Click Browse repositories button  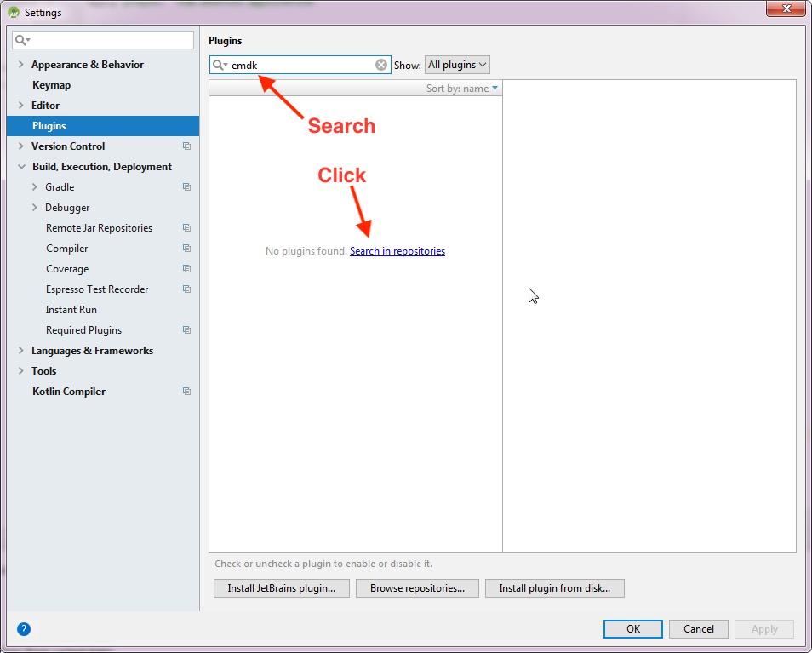[417, 588]
